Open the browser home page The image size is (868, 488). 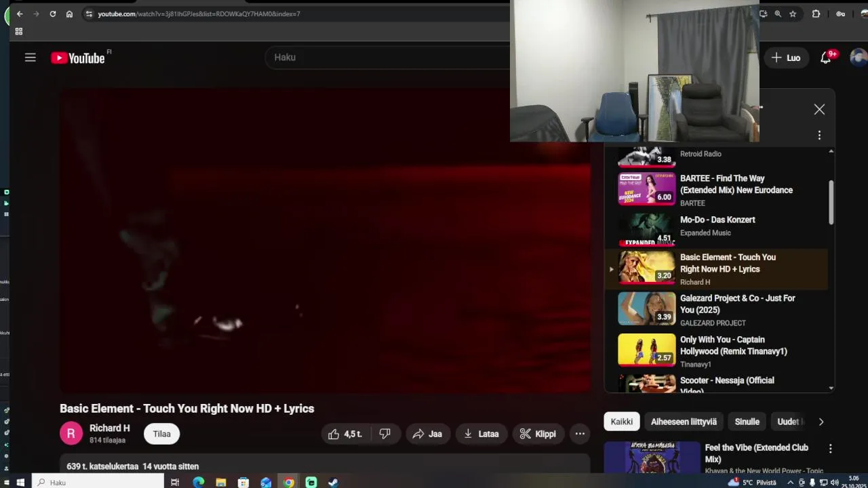[x=69, y=14]
